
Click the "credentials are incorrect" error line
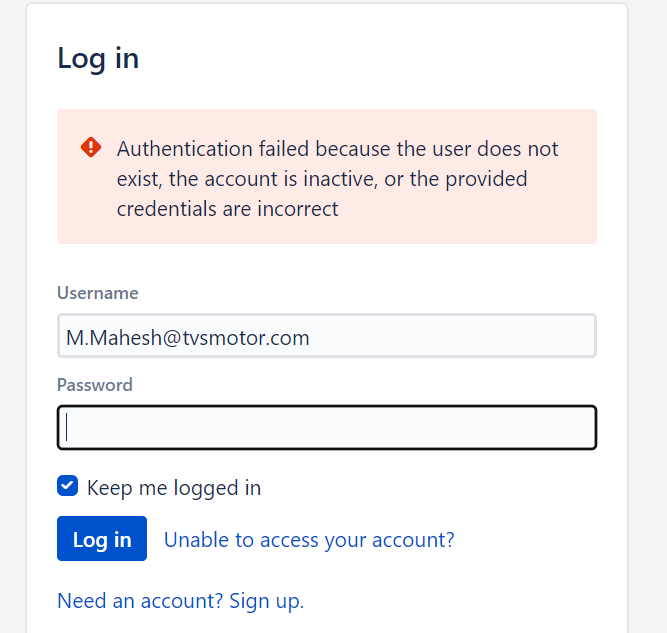(228, 209)
